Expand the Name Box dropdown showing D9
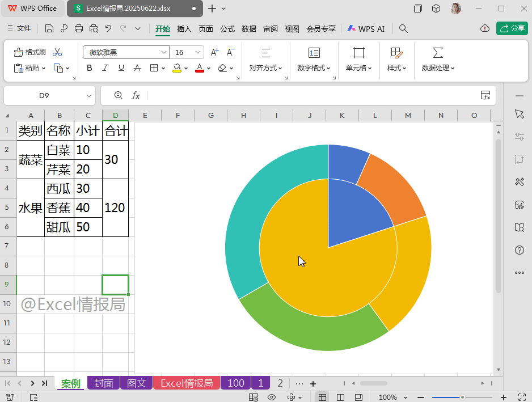The height and width of the screenshot is (402, 532). click(x=89, y=96)
